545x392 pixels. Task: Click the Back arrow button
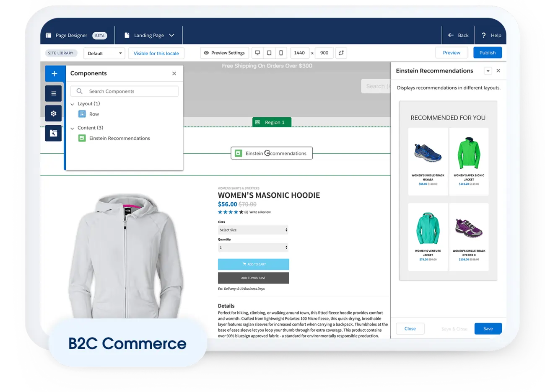[x=458, y=35]
